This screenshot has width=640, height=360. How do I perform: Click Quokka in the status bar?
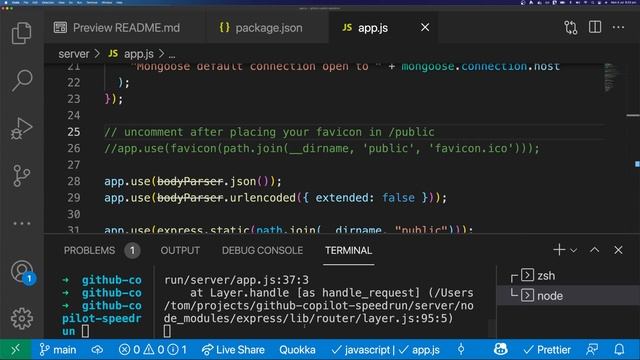point(297,349)
